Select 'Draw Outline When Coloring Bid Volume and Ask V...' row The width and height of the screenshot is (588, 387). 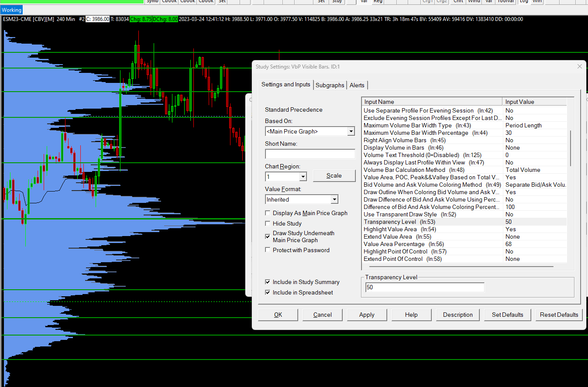(464, 192)
